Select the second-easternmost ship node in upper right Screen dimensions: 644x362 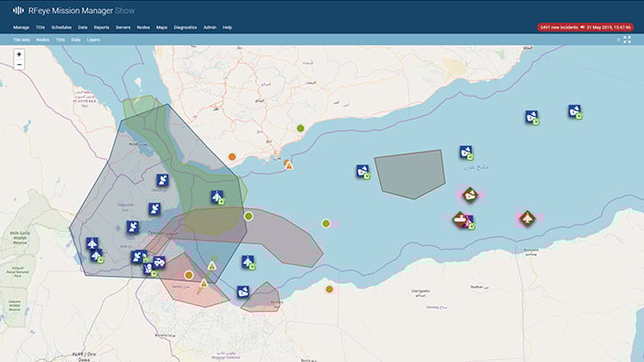(532, 117)
